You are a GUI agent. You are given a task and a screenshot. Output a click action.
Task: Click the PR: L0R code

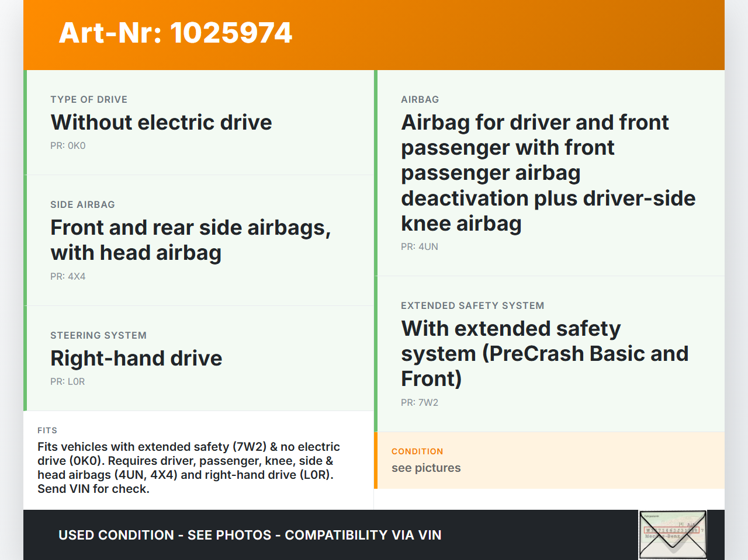(x=67, y=382)
